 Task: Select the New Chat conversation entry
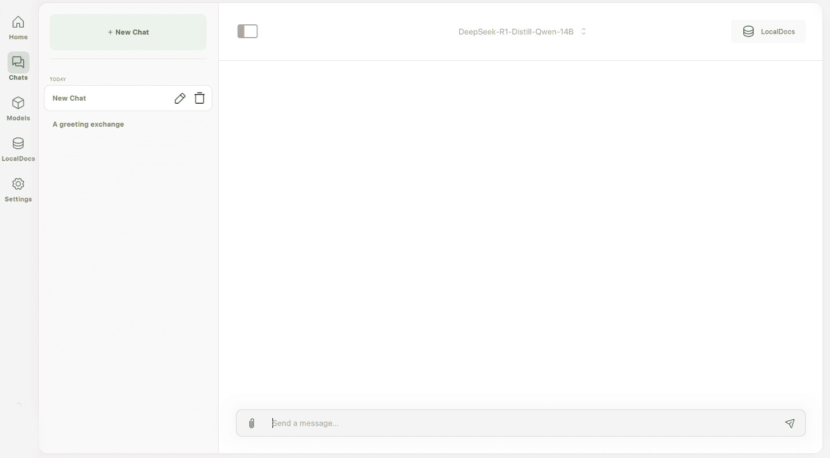pos(128,98)
